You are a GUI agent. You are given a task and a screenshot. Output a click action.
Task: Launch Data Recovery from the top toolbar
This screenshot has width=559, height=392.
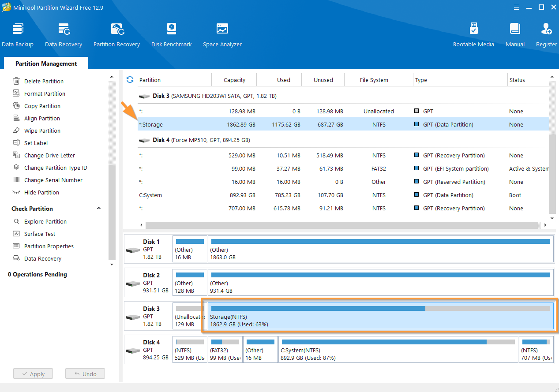64,35
